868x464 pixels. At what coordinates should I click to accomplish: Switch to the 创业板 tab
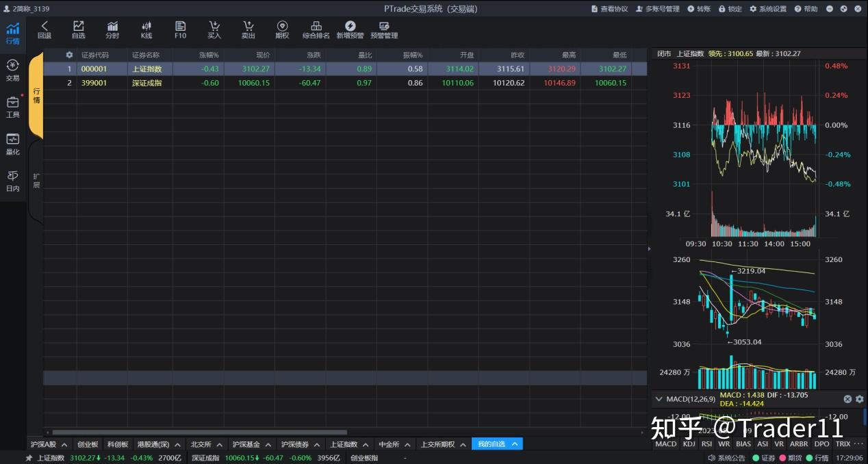pyautogui.click(x=87, y=443)
